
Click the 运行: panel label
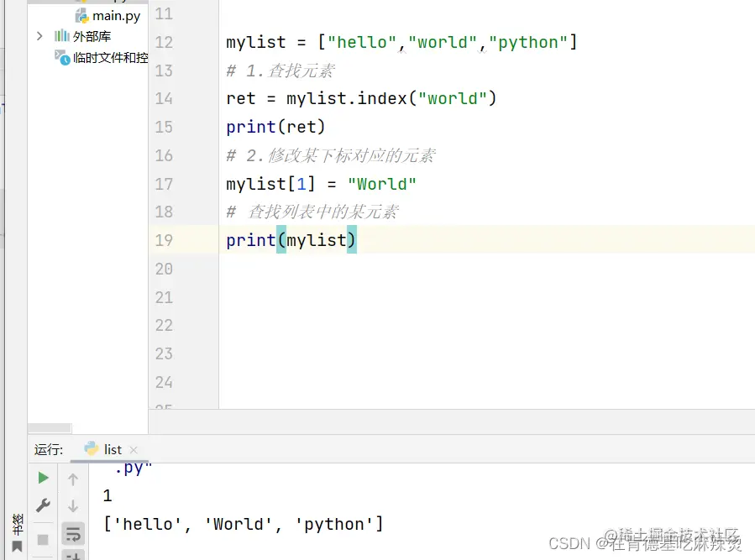(49, 450)
